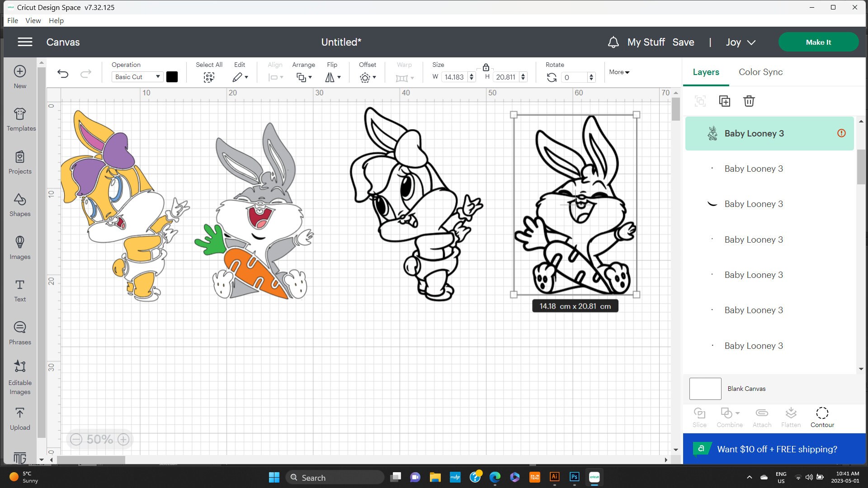
Task: Open the Flatten tool
Action: (x=791, y=416)
